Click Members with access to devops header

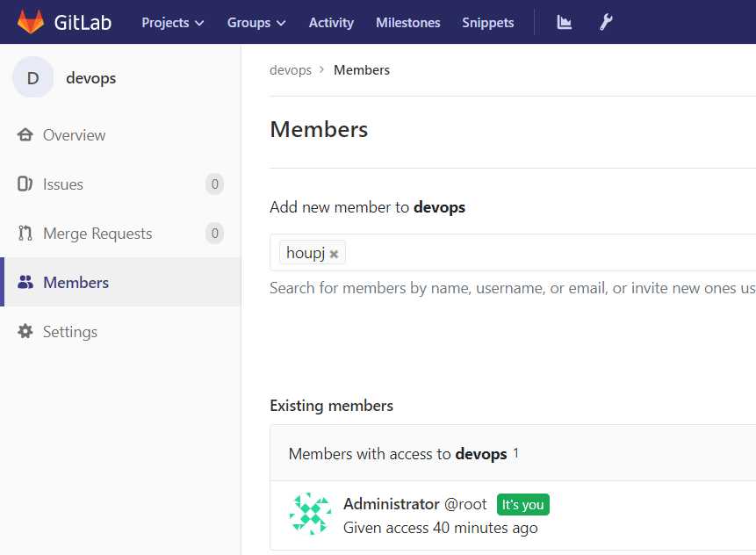pos(398,454)
